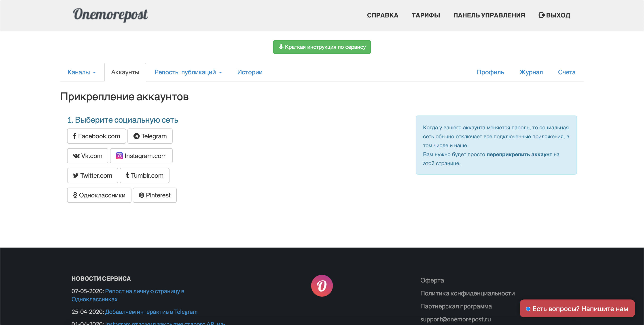Click the 07-05-2020 news date

[87, 291]
